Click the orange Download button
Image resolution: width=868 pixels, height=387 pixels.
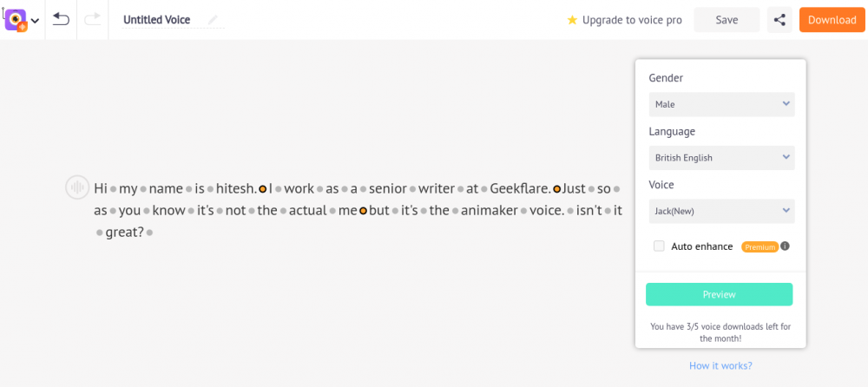[832, 20]
